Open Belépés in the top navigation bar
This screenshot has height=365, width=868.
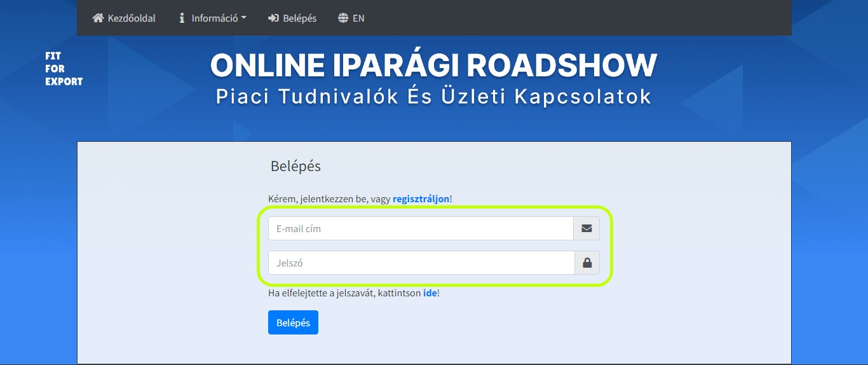(292, 18)
